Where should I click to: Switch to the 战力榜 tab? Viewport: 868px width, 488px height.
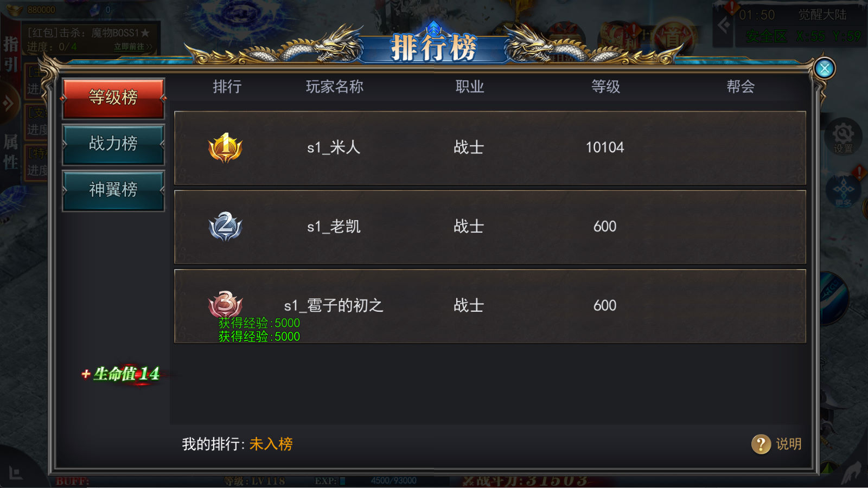113,144
